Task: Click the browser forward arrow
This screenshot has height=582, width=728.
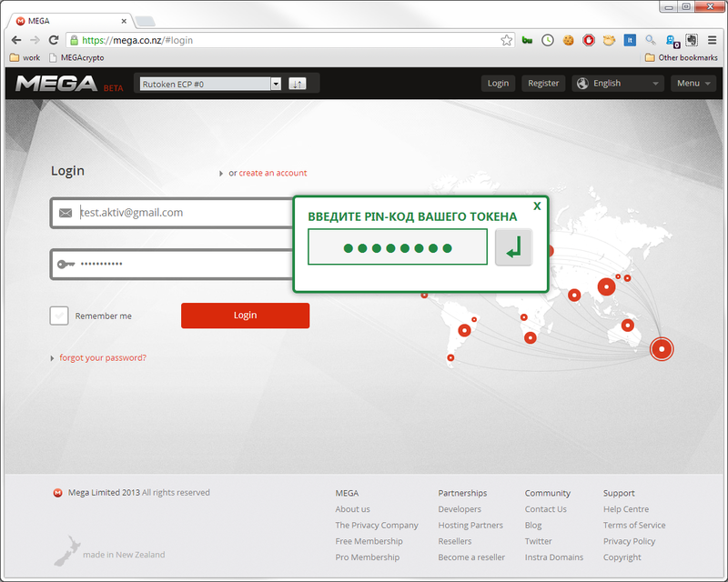Action: coord(35,40)
